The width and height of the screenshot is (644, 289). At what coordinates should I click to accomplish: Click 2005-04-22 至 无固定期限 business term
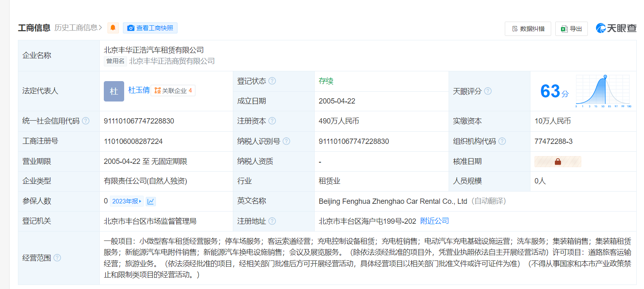pos(145,161)
